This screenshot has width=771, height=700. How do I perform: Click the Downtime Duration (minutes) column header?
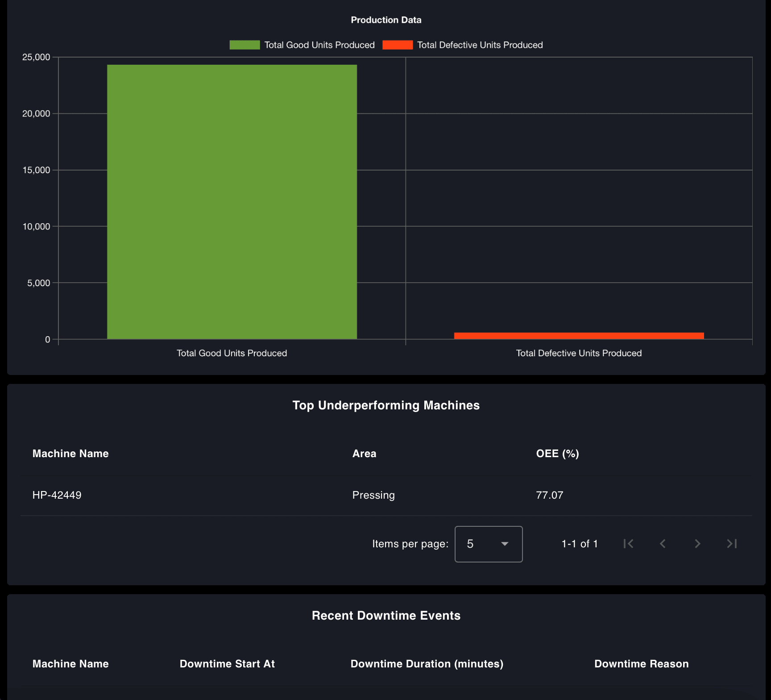tap(427, 664)
